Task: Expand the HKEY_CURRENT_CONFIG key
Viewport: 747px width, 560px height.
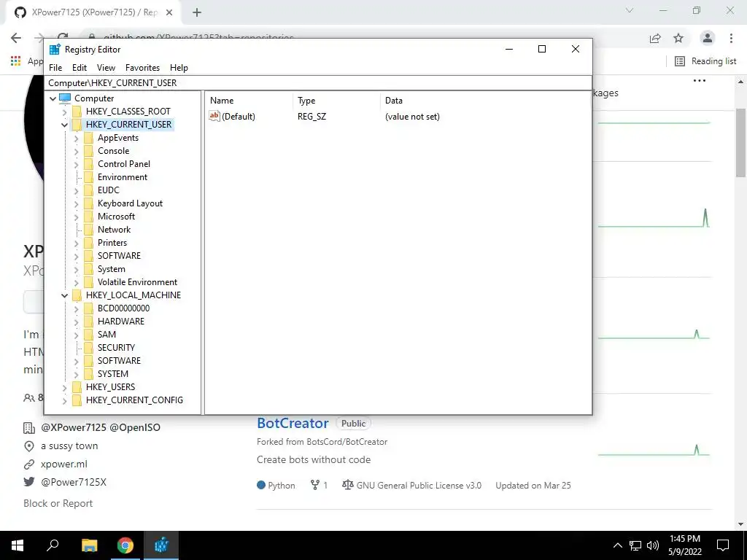Action: [x=64, y=401]
